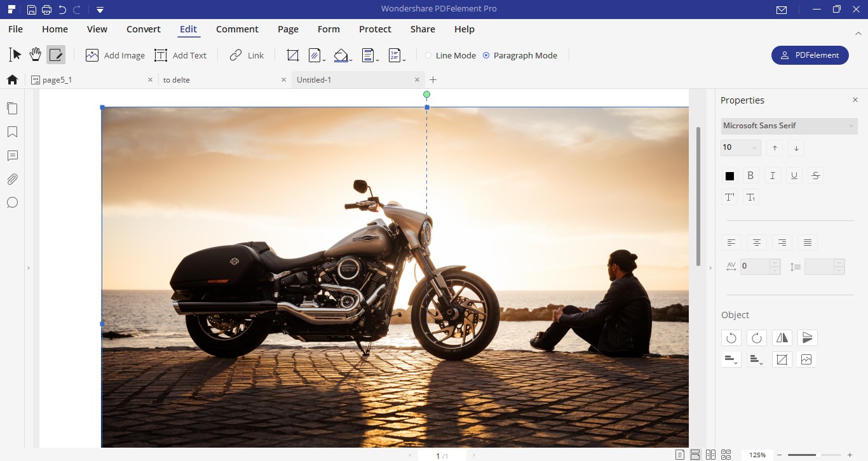Click the zoom slider handle
This screenshot has width=868, height=461.
817,455
